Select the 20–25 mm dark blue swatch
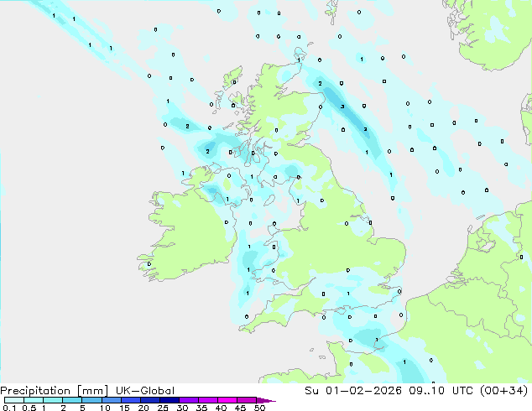The width and height of the screenshot is (532, 411). click(x=150, y=400)
